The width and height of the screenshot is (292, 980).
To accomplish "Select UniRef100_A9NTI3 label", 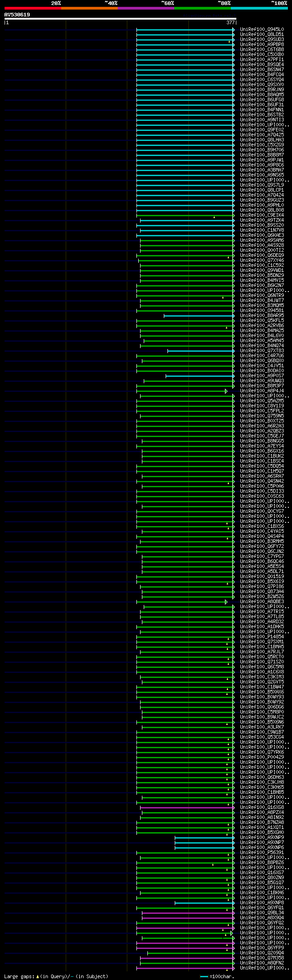I will click(x=262, y=120).
